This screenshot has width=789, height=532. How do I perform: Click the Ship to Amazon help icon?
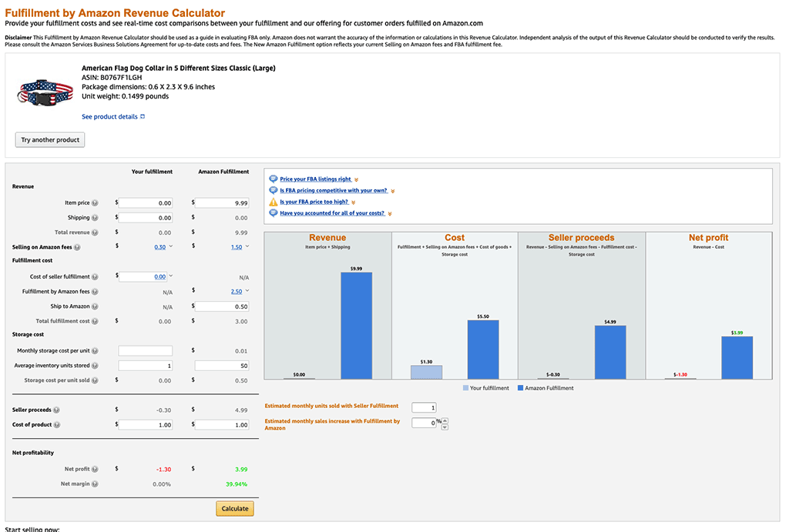click(x=95, y=306)
